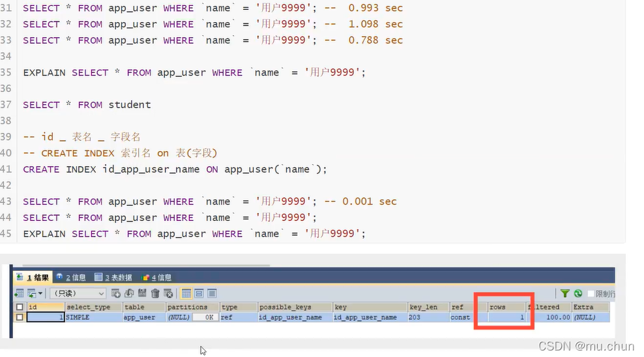Click the delete row trash icon

tap(155, 293)
